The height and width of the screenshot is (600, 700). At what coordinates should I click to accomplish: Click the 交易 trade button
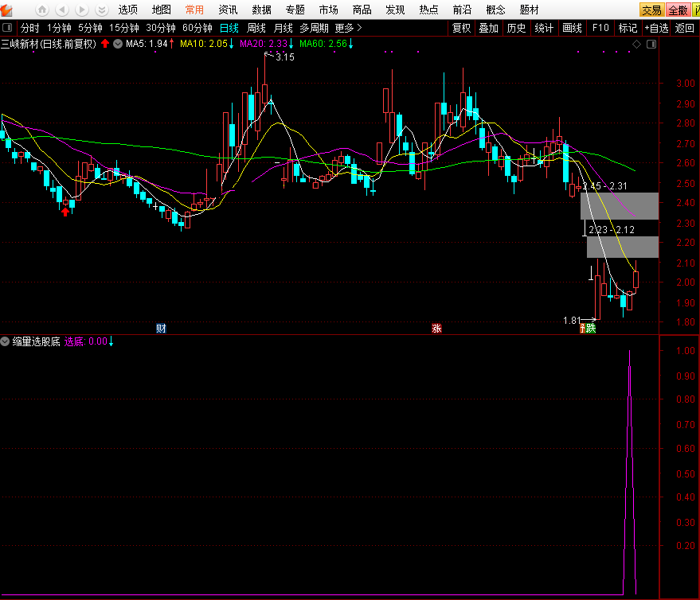[651, 10]
